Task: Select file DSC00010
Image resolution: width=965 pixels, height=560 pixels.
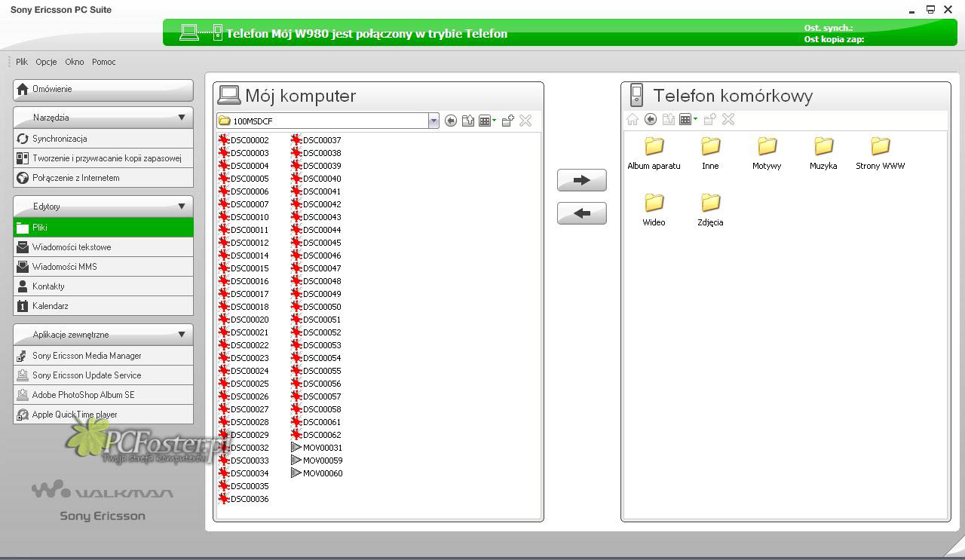Action: click(x=244, y=217)
